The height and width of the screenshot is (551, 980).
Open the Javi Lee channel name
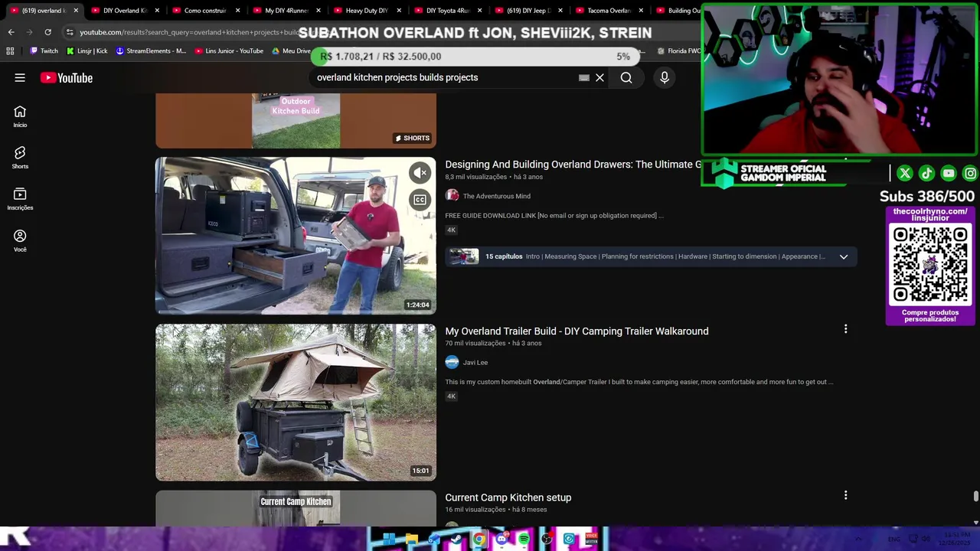click(475, 362)
